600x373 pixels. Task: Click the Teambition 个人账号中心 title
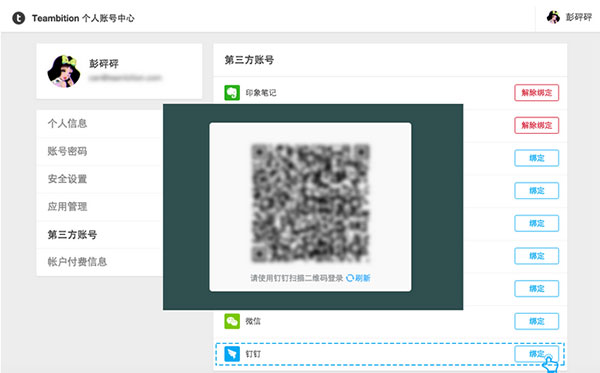pos(83,18)
